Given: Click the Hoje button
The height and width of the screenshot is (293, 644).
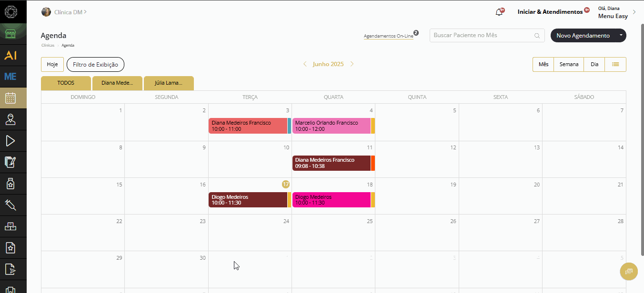Looking at the screenshot, I should coord(52,64).
